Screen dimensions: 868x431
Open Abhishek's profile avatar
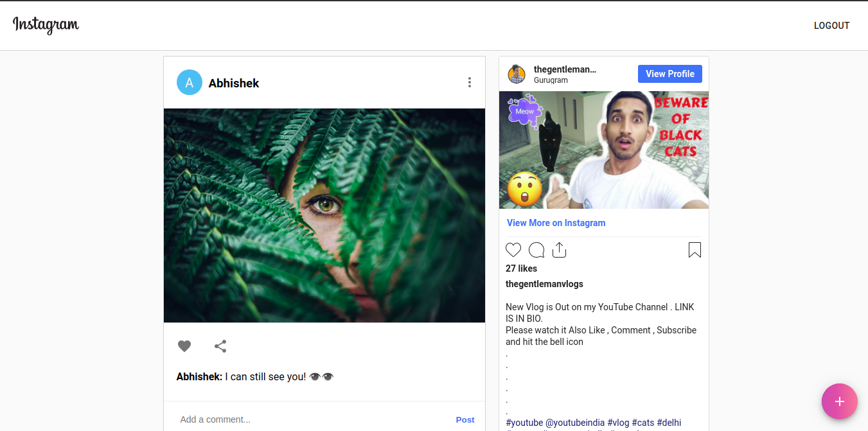[x=189, y=82]
